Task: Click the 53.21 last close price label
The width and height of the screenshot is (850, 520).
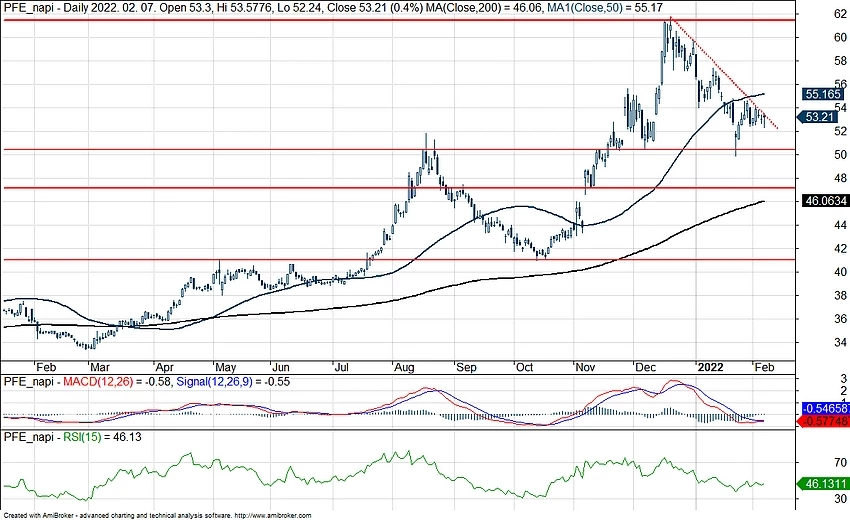Action: 819,117
